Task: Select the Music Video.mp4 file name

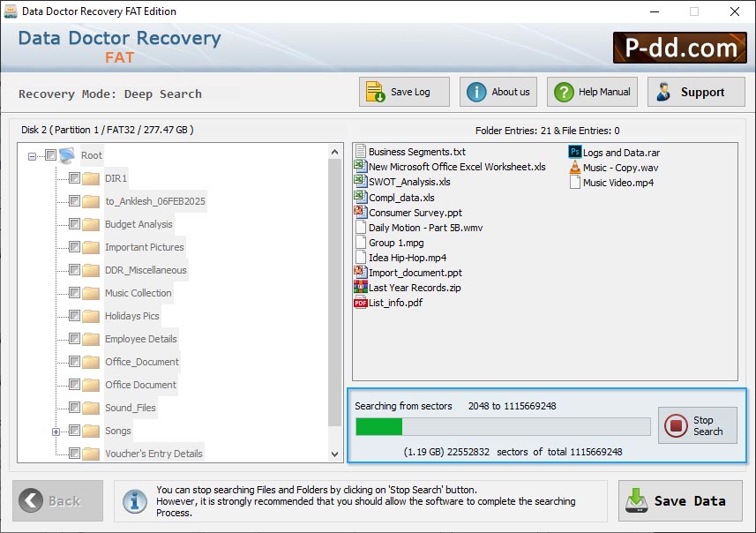Action: tap(618, 183)
